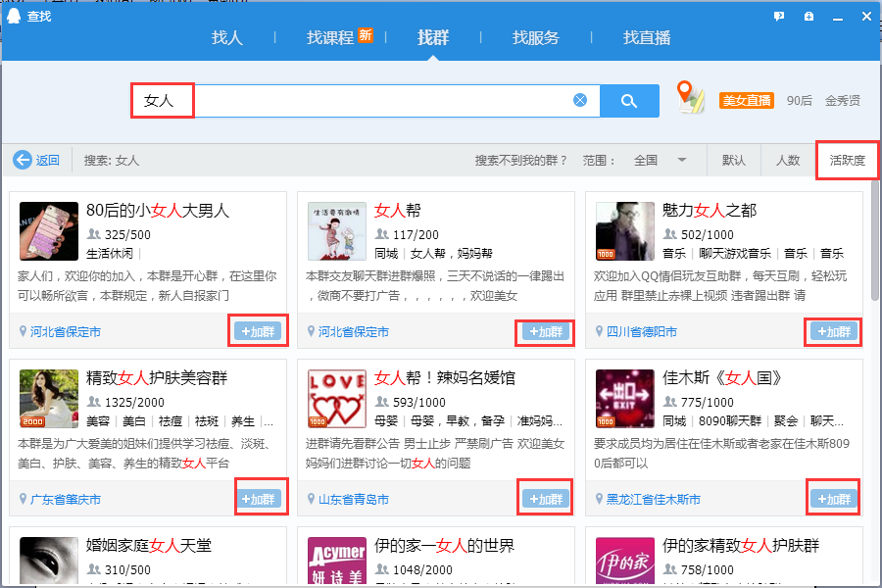Click the location pin next to 黑龙江省佳木斯市

[x=599, y=499]
